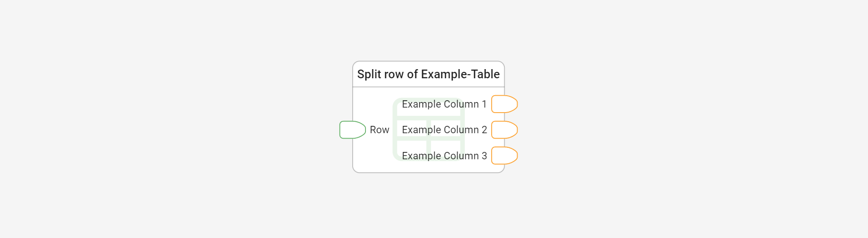The image size is (868, 238).
Task: Click the green Row input port
Action: pyautogui.click(x=353, y=130)
